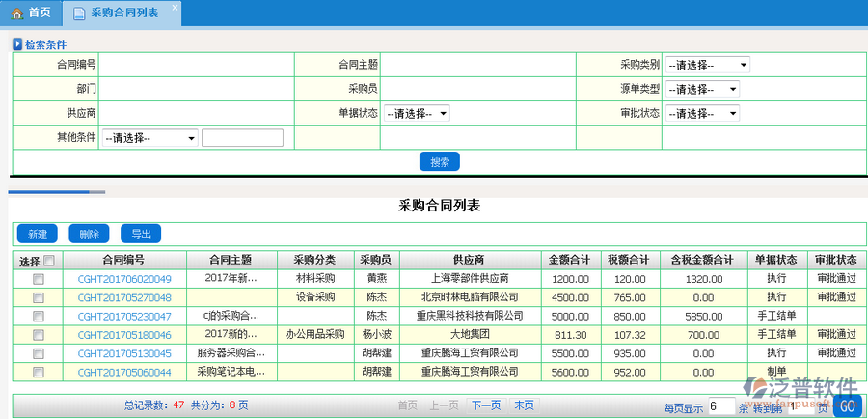Open contract link CGHT201705270048

click(124, 297)
